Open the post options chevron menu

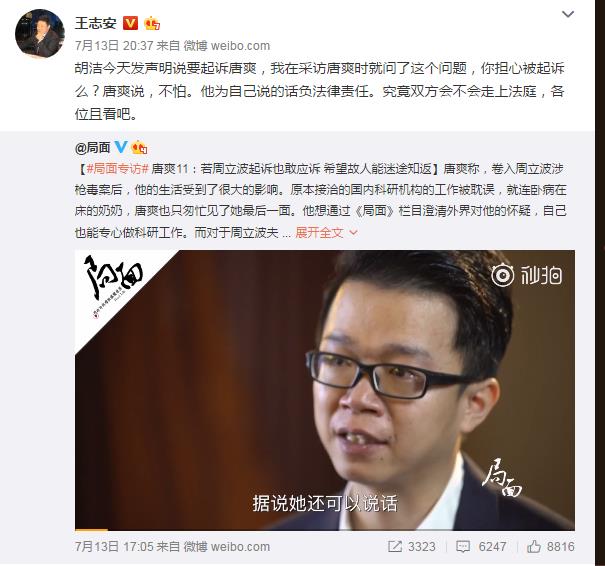tap(568, 15)
